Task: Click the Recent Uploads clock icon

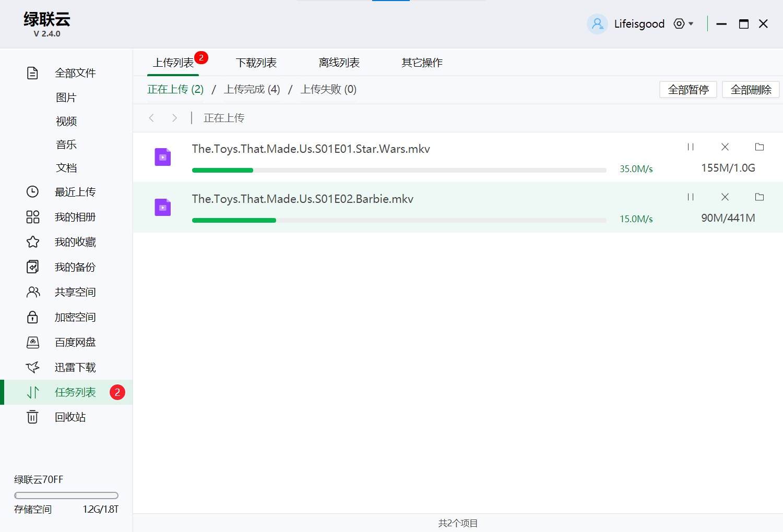Action: tap(32, 192)
